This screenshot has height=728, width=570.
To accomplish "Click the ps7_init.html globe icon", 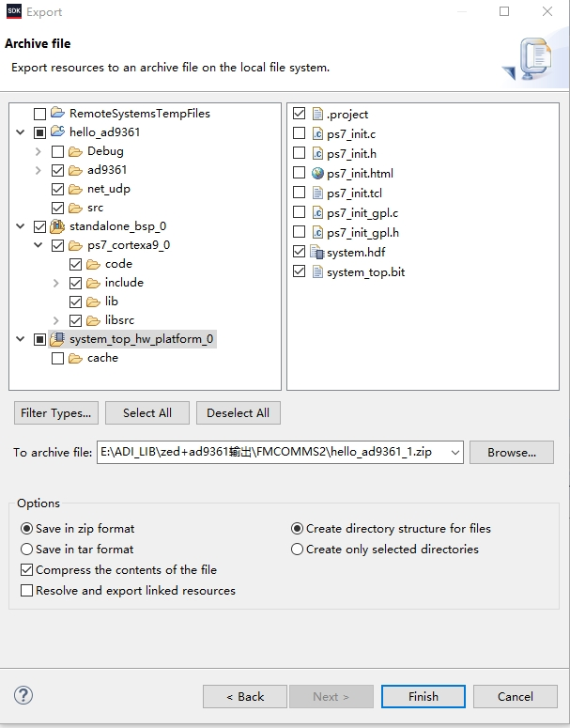I will tap(317, 173).
